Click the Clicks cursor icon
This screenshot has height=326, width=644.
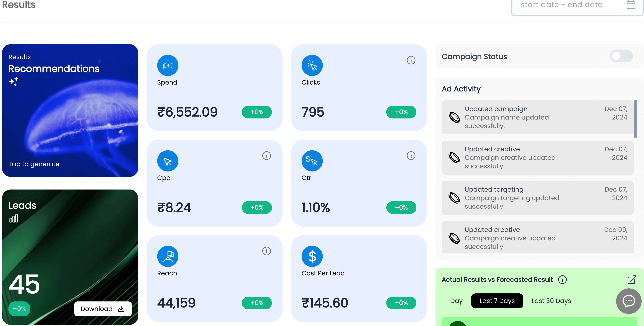[312, 66]
